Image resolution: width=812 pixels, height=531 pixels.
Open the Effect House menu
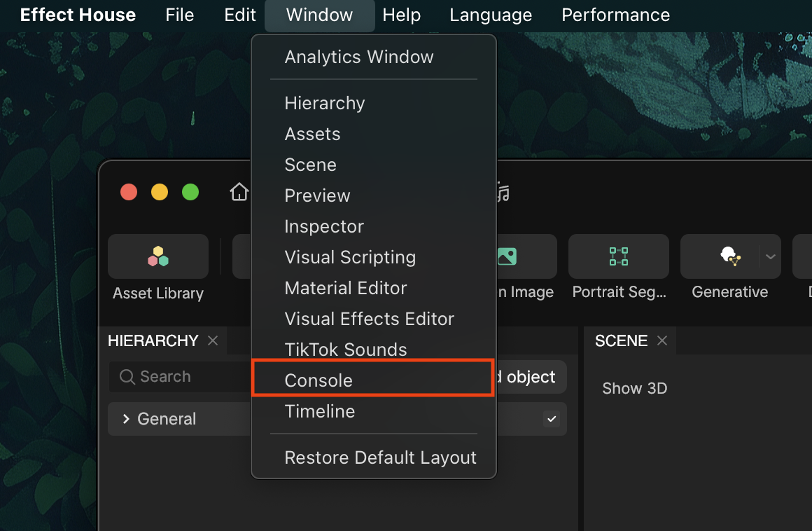click(78, 15)
